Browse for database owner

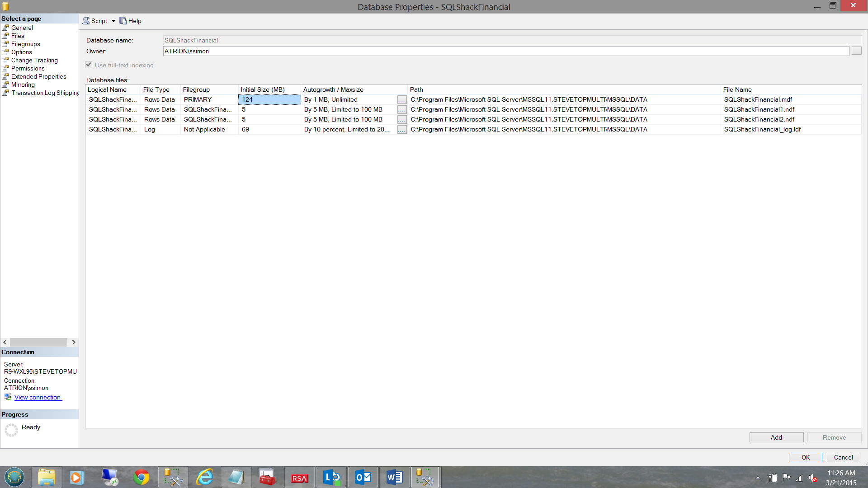click(x=856, y=51)
